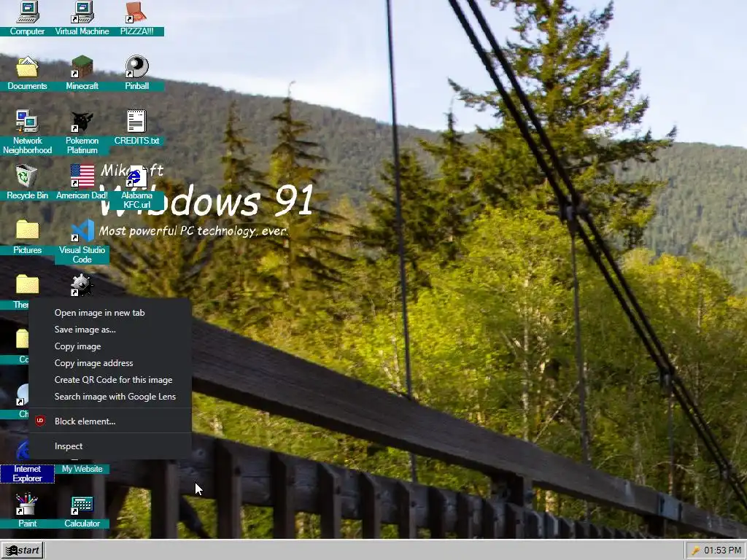Click the tray icon beside the clock
The image size is (747, 560).
(x=696, y=551)
